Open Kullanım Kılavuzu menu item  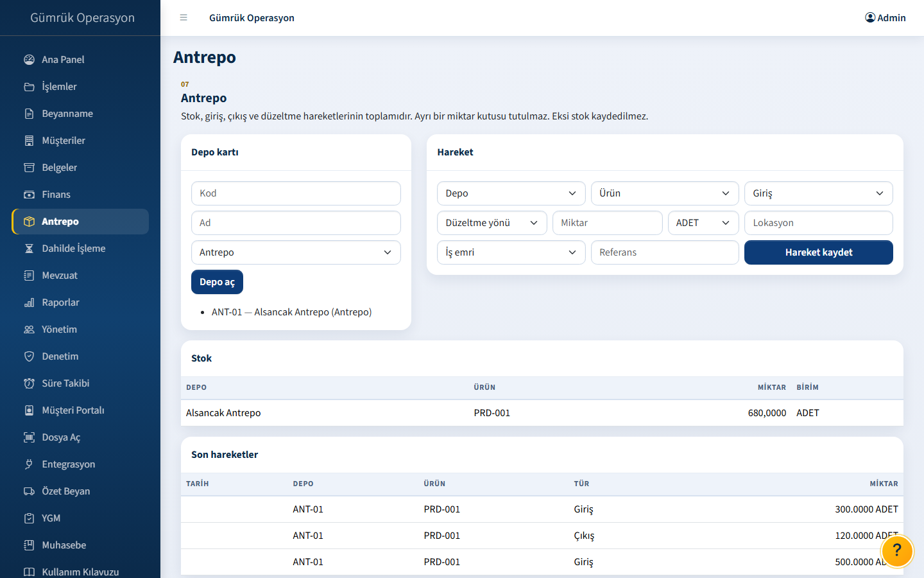[x=80, y=572]
